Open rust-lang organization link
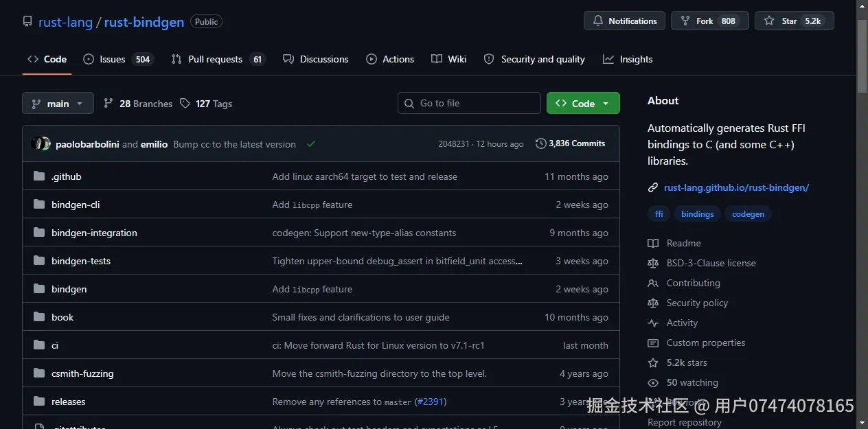This screenshot has width=868, height=429. [65, 22]
